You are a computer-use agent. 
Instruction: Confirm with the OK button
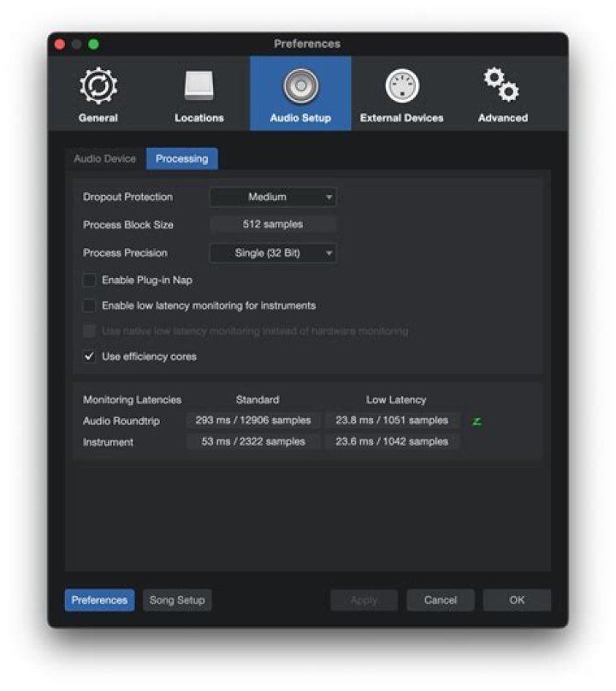(517, 600)
